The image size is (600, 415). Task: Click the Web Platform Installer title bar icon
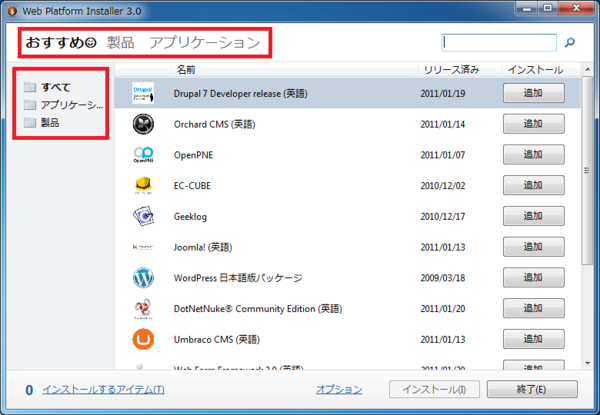[12, 11]
